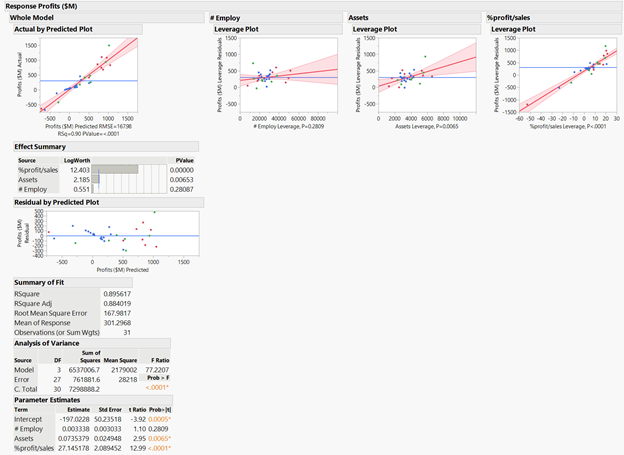Click Intercept estimate -197.0228
The image size is (624, 455).
point(74,419)
